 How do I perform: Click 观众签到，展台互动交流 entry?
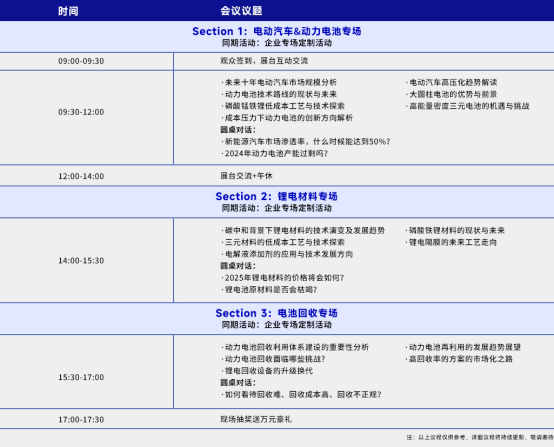click(264, 61)
